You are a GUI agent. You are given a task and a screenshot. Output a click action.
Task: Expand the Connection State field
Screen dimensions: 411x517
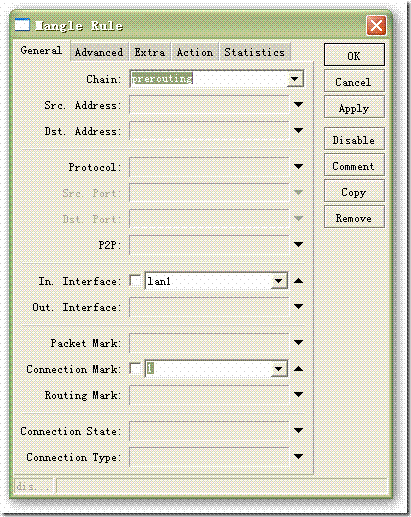(x=298, y=430)
